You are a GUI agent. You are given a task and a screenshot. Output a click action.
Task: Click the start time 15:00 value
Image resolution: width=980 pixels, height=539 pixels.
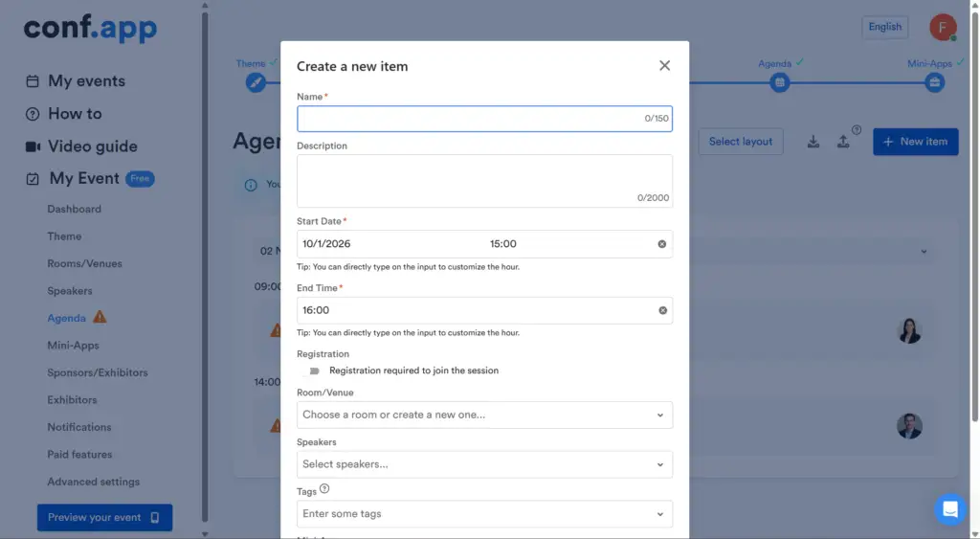coord(503,244)
